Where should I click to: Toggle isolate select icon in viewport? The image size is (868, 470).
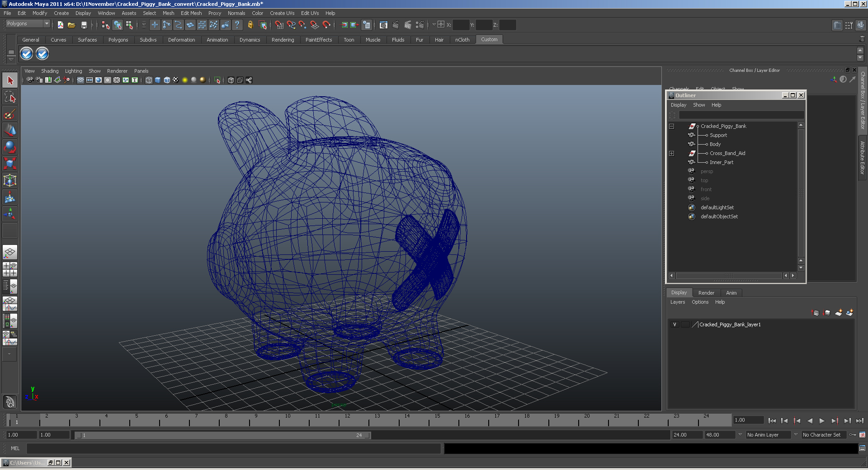(217, 80)
